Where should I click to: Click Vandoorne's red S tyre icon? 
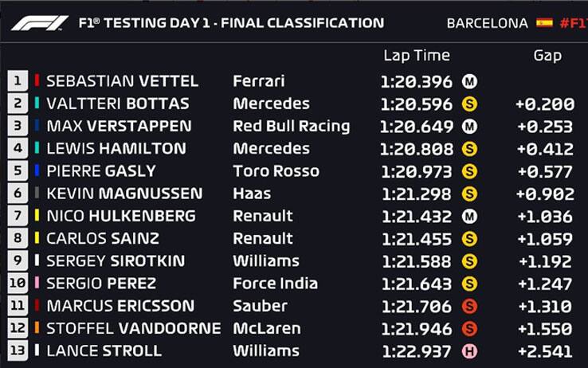(469, 329)
